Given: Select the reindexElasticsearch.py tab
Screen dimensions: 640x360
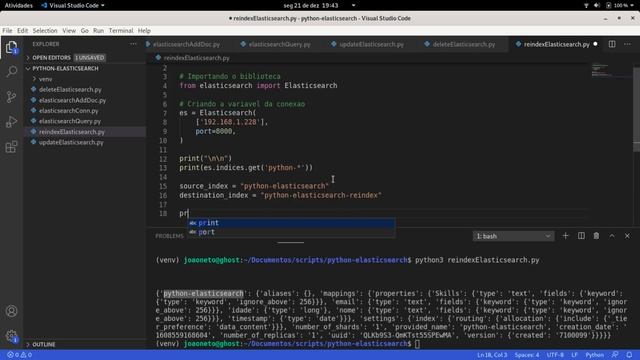Looking at the screenshot, I should coord(556,44).
